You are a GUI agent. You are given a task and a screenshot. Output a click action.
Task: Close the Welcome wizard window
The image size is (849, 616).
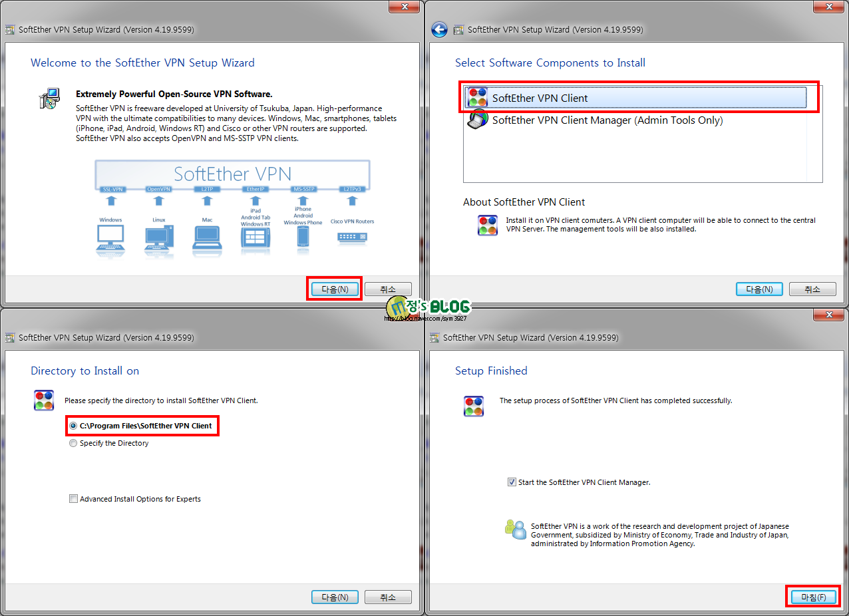(403, 6)
